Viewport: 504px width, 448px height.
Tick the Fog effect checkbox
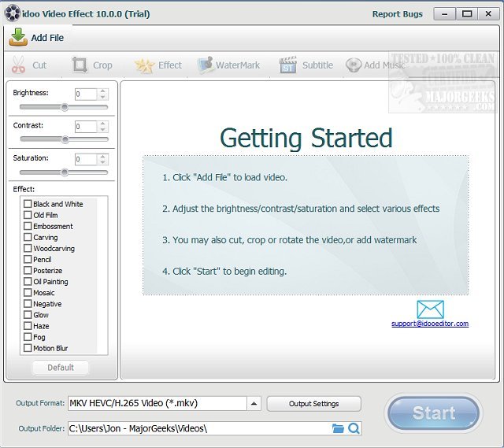click(x=28, y=337)
